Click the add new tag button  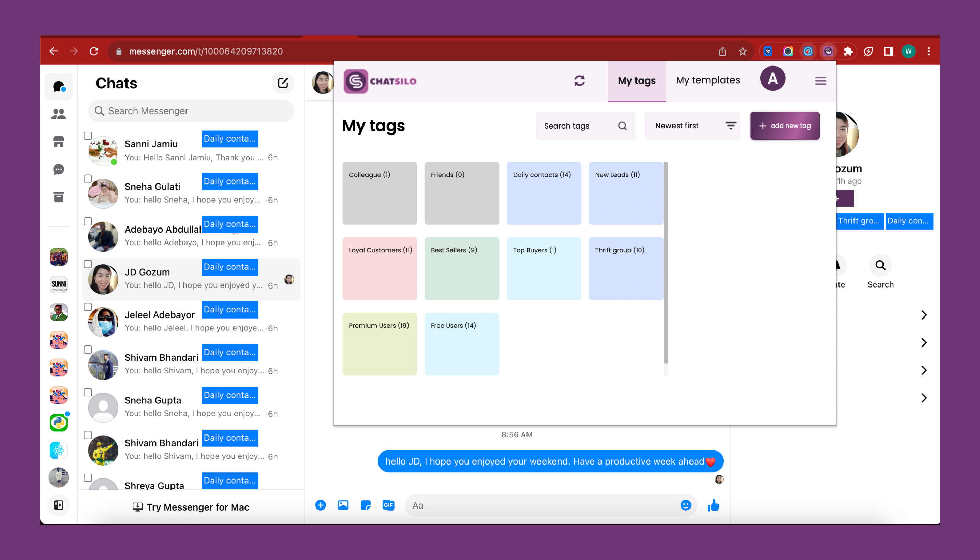point(784,126)
